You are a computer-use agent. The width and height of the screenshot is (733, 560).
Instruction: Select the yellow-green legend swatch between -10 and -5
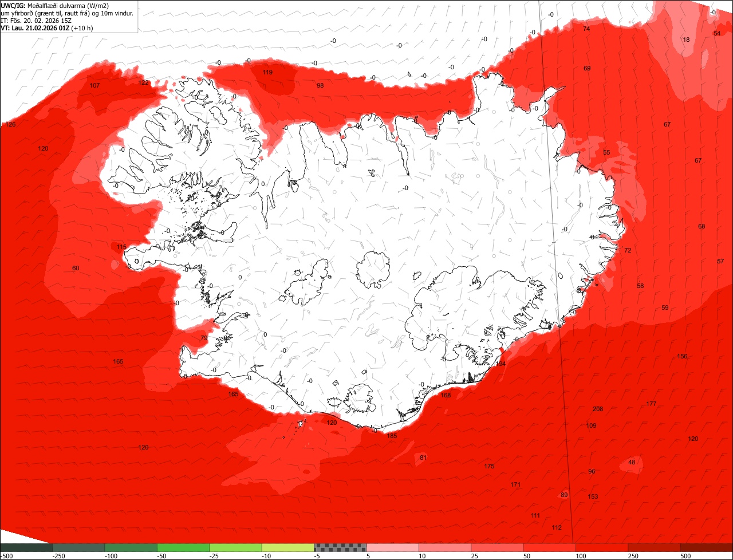point(288,547)
